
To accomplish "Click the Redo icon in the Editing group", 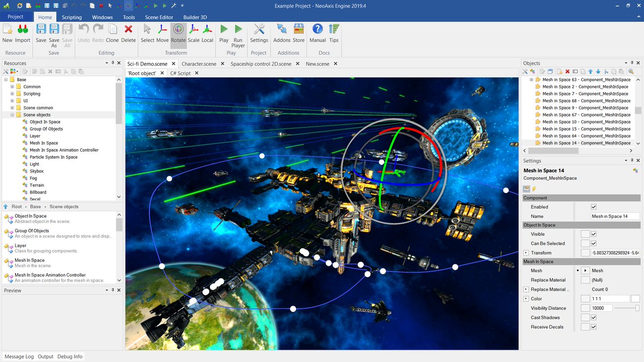I will pyautogui.click(x=98, y=29).
